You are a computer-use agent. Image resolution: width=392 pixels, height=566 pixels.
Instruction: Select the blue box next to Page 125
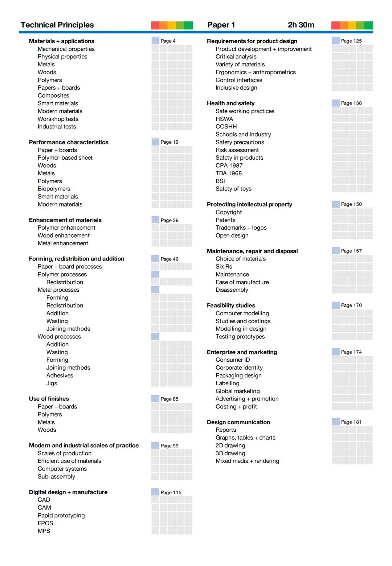pos(336,41)
